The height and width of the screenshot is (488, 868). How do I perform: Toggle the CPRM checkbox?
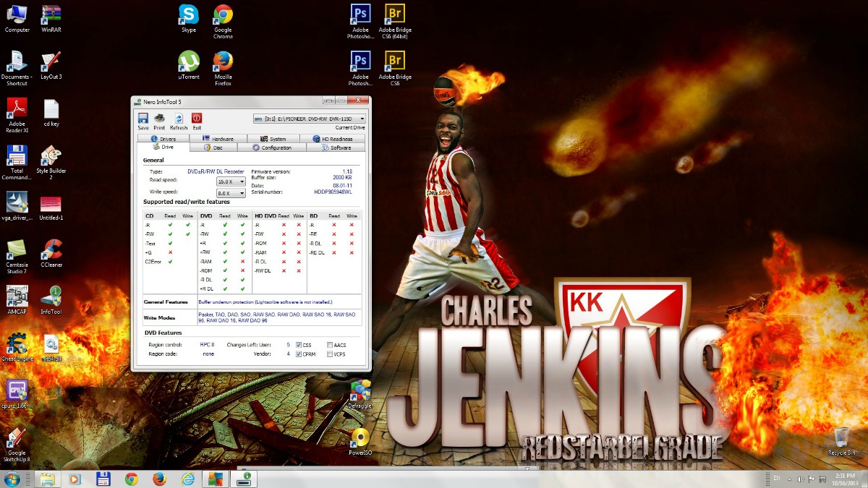tap(299, 354)
